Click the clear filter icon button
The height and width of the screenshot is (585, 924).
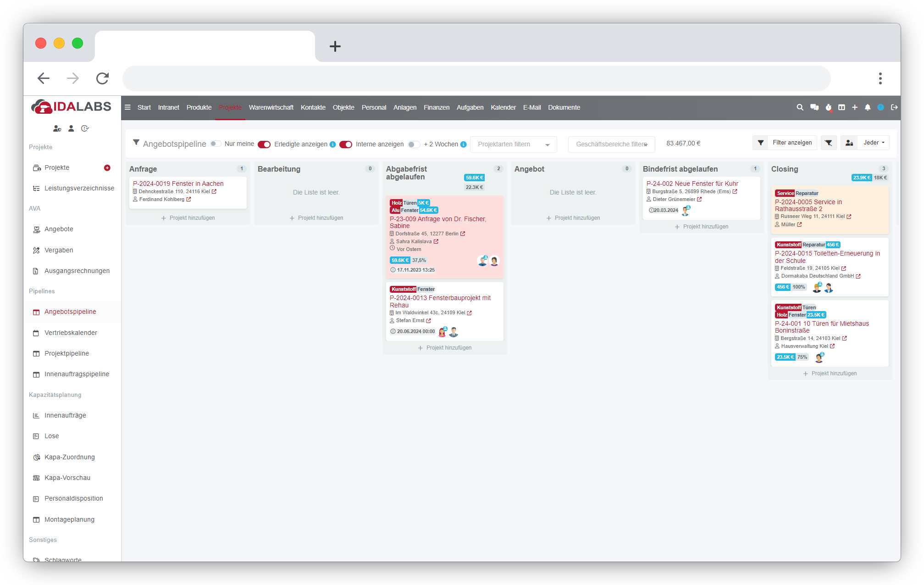pos(828,143)
